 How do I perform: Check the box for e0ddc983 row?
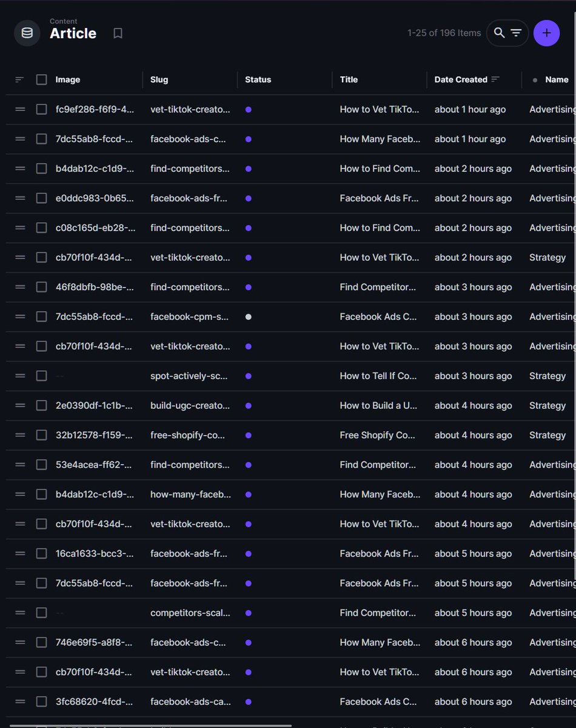pos(41,198)
